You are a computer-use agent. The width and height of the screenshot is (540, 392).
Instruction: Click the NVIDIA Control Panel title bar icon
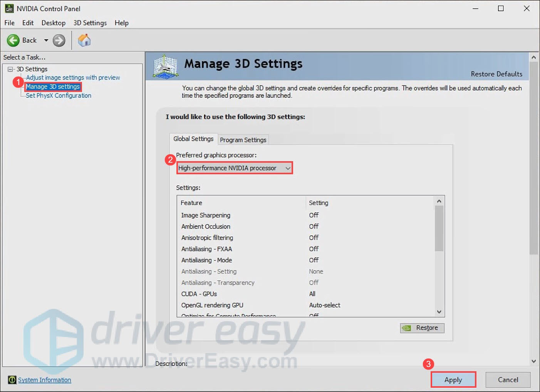pos(9,8)
